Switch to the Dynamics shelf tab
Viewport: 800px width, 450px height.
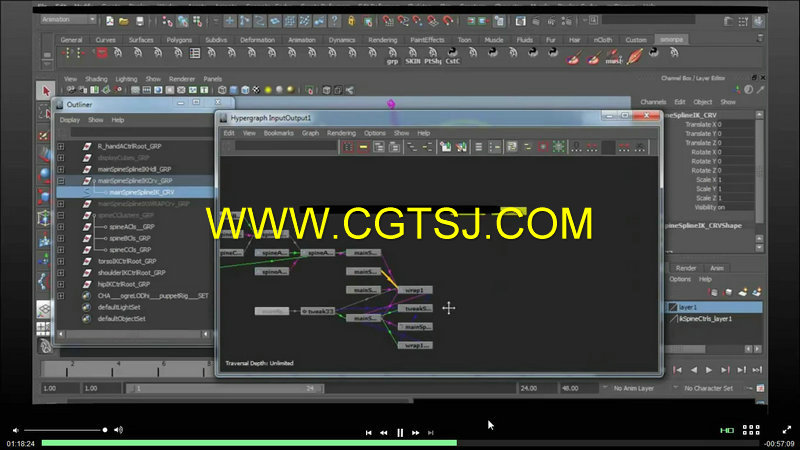(342, 40)
